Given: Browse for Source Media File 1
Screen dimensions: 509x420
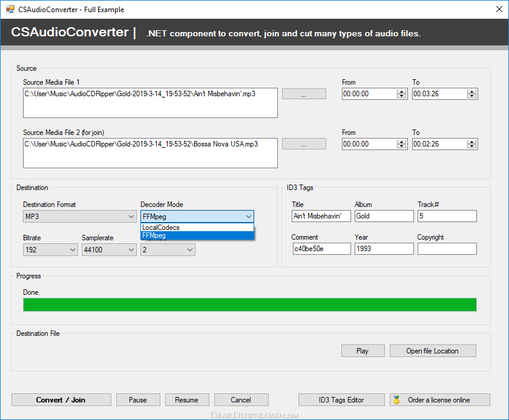Looking at the screenshot, I should 304,94.
